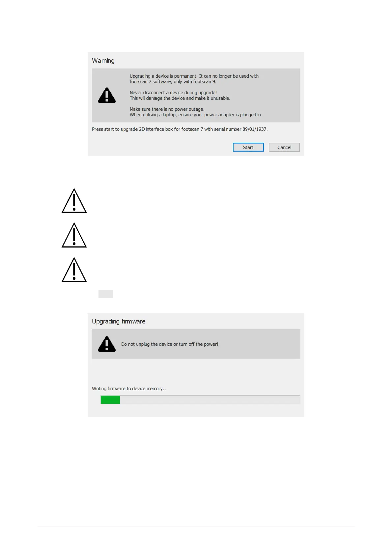Viewport: 392px width, 555px height.
Task: Click the warning icon beside 'Do not unplug'
Action: [x=107, y=344]
